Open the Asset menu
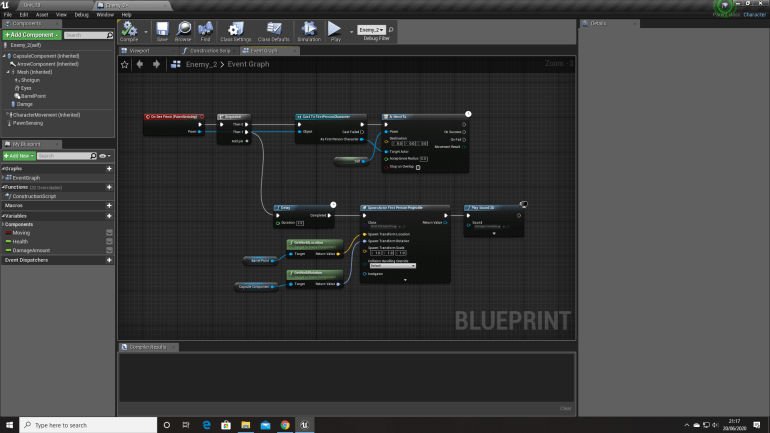 [x=42, y=15]
